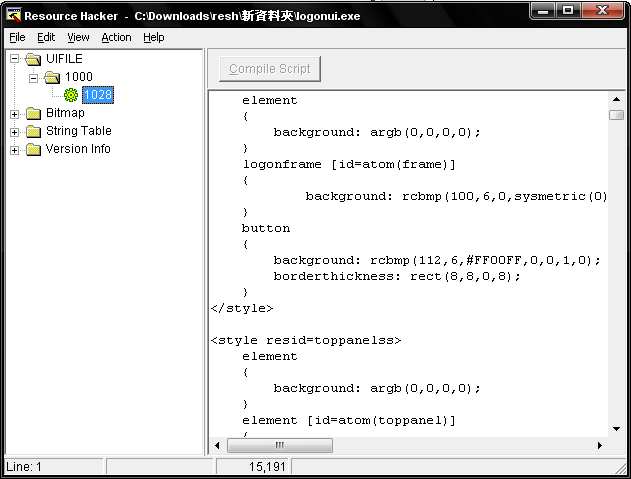
Task: Click the gear icon beside 1028
Action: click(71, 95)
